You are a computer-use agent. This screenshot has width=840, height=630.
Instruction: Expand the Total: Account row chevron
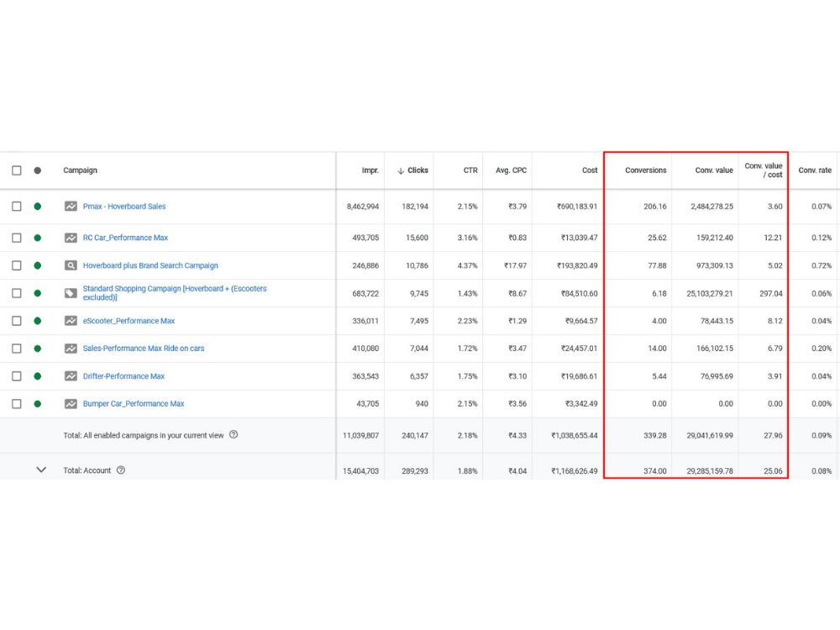coord(41,470)
